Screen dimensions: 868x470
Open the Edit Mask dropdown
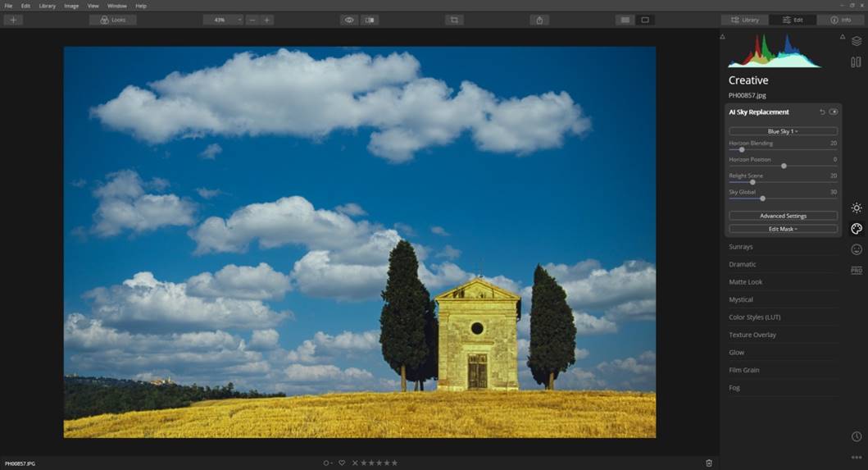click(x=783, y=229)
